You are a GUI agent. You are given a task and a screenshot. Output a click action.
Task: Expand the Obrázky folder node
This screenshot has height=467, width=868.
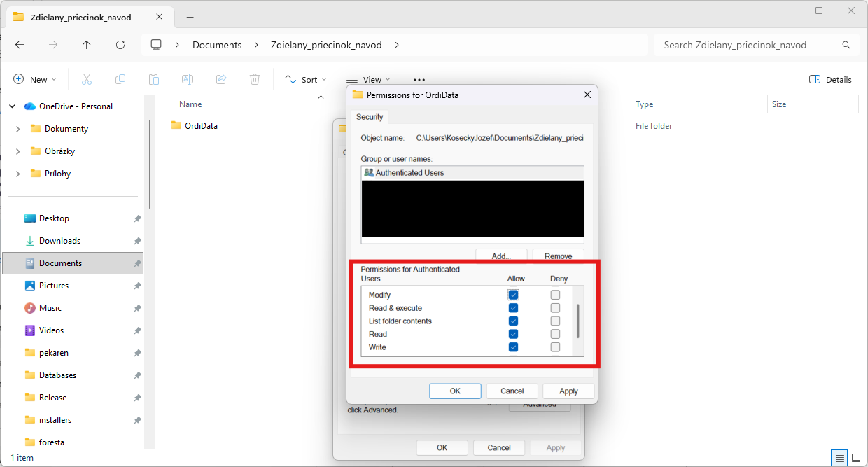click(17, 151)
